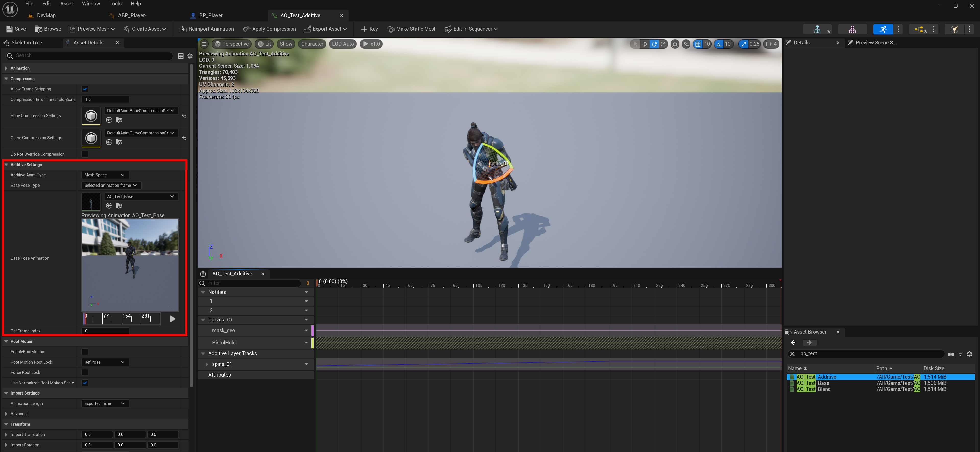Open the Physics asset mode icon
This screenshot has height=452, width=980.
[x=954, y=29]
